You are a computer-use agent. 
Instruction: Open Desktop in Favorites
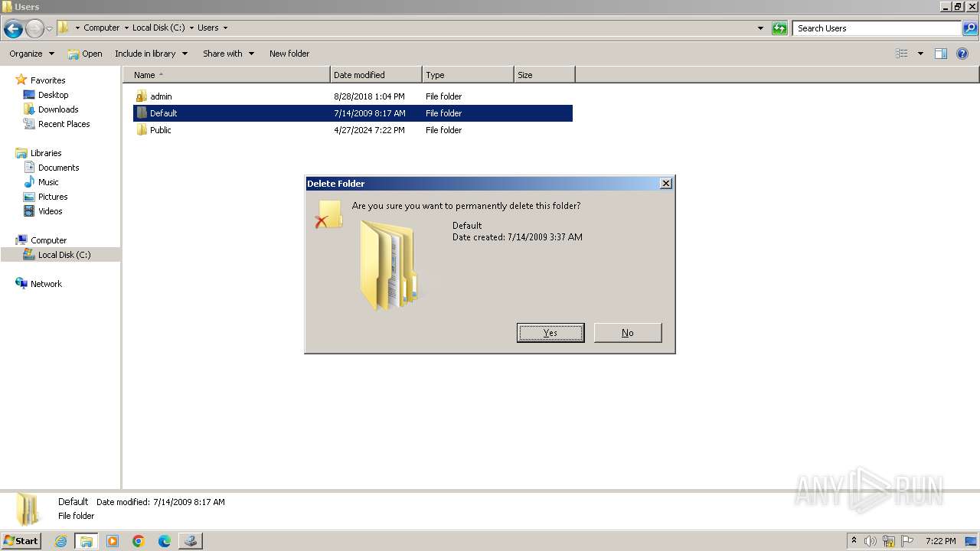tap(53, 95)
